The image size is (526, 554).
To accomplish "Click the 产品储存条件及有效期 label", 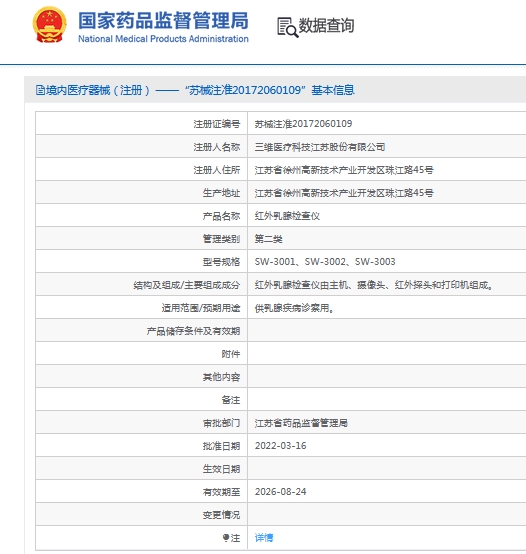I will 194,331.
